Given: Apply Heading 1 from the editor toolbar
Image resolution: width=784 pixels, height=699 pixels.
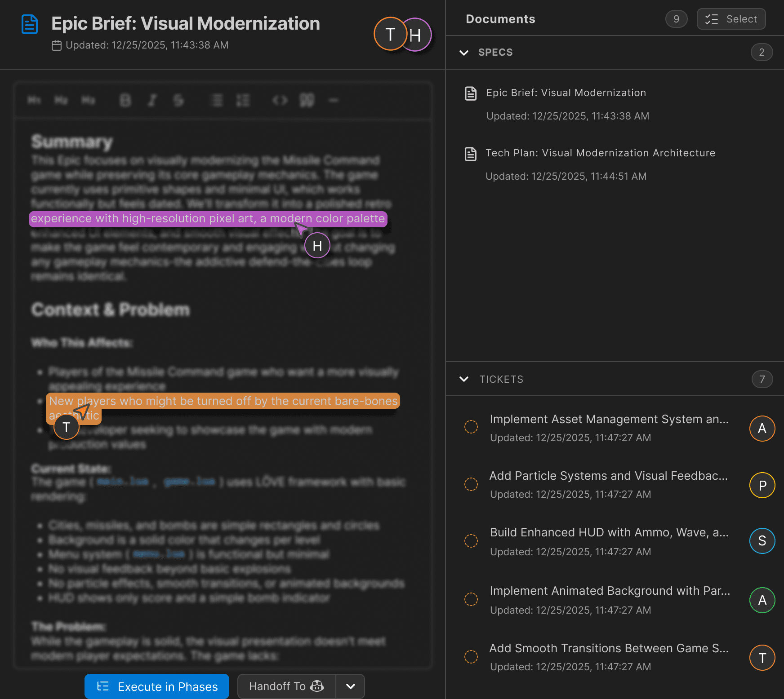Looking at the screenshot, I should tap(35, 100).
